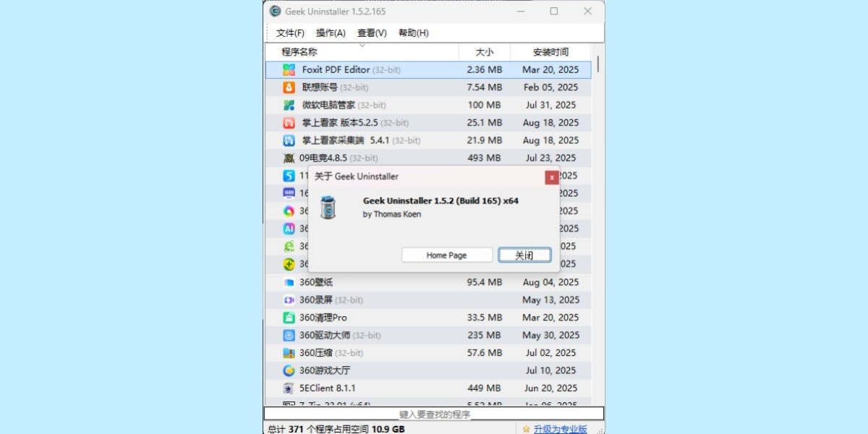
Task: Select the 360壁纸 entry name
Action: [316, 282]
